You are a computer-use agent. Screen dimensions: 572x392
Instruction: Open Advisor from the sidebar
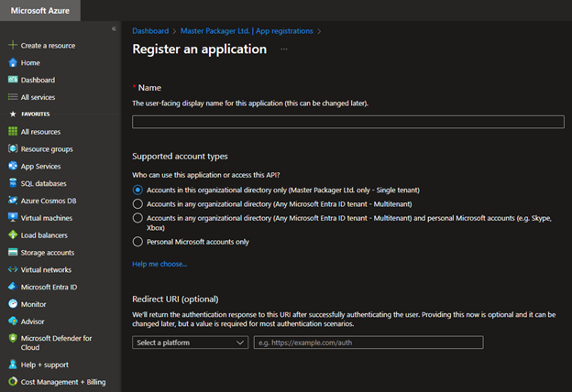click(32, 321)
